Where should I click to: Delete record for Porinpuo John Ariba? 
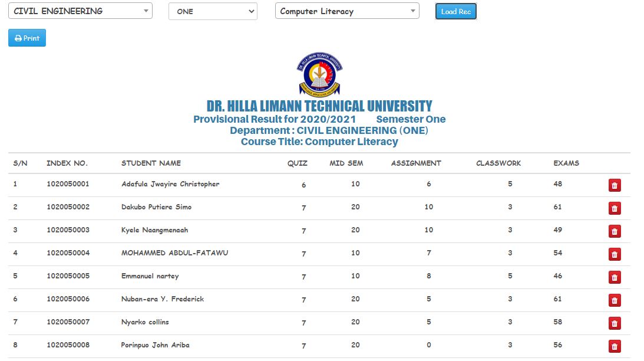coord(615,347)
